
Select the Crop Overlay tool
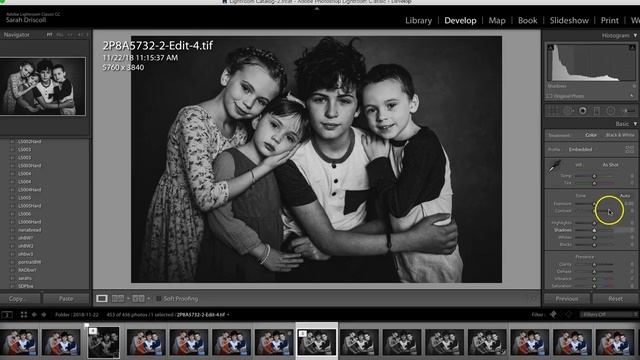pyautogui.click(x=553, y=111)
